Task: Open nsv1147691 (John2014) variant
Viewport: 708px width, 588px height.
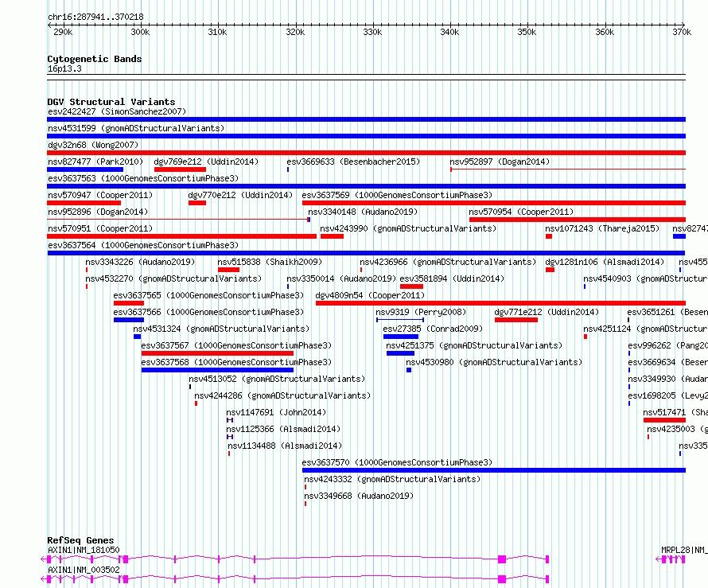Action: (x=276, y=412)
